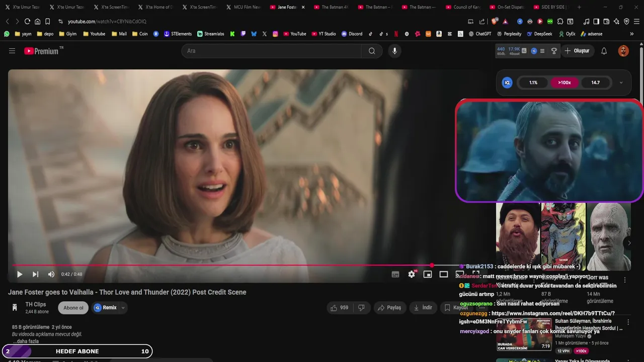644x362 pixels.
Task: Select the '1.1%' vidIQ pill
Action: pos(533,82)
